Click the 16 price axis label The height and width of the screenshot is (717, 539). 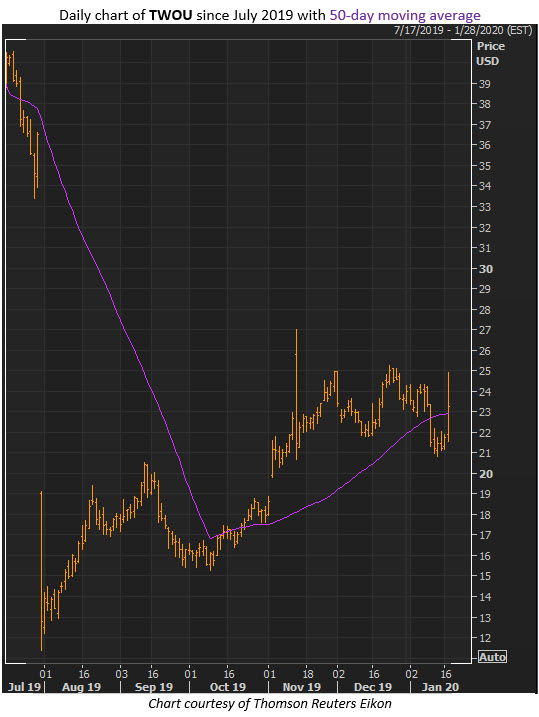(x=485, y=556)
